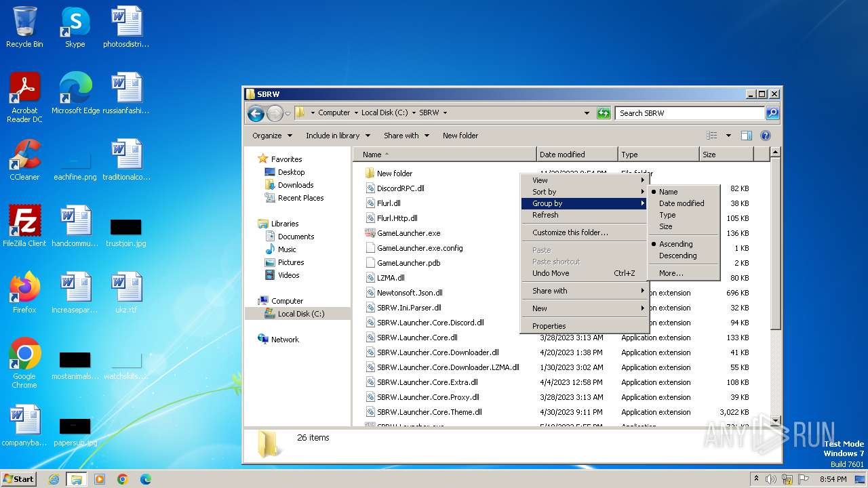Click the Explorer Forward arrow button
The width and height of the screenshot is (868, 488).
275,113
